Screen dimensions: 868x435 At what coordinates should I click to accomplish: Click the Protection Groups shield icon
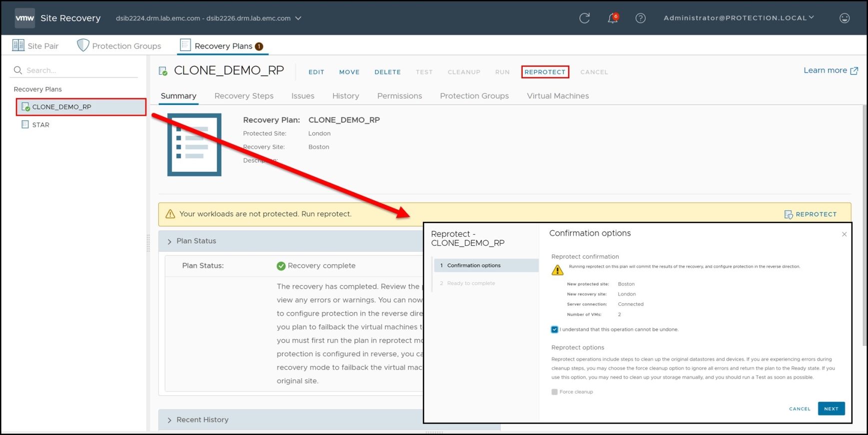point(83,45)
